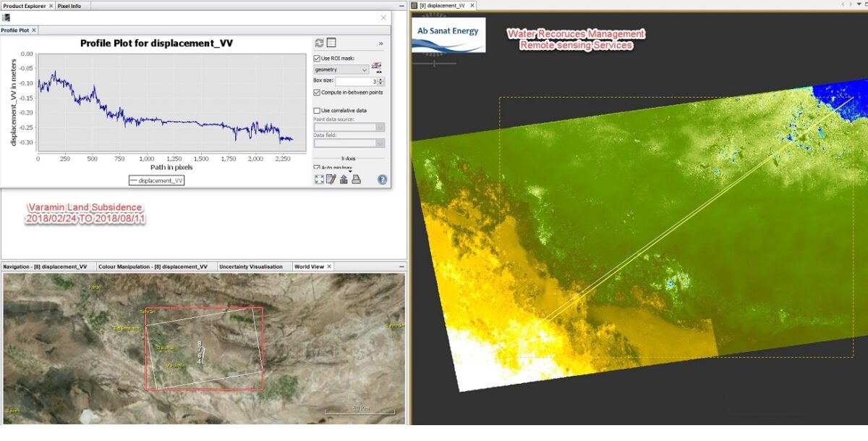868x441 pixels.
Task: Increase the Box size spinner value
Action: click(x=381, y=79)
